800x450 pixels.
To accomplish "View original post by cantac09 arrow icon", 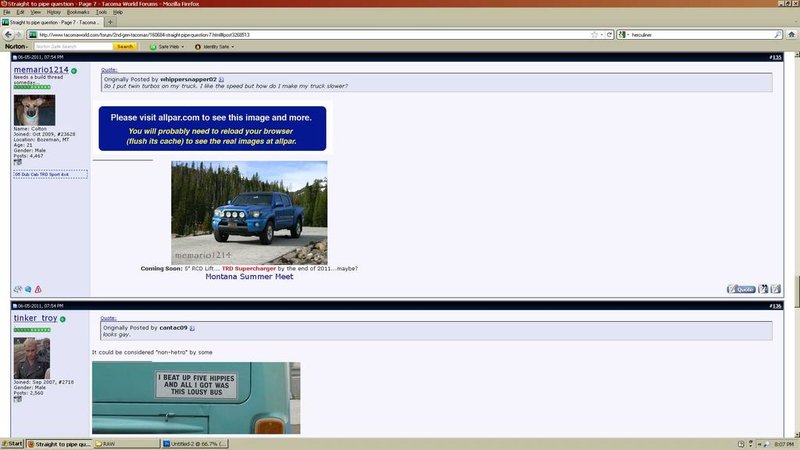I will pos(192,328).
